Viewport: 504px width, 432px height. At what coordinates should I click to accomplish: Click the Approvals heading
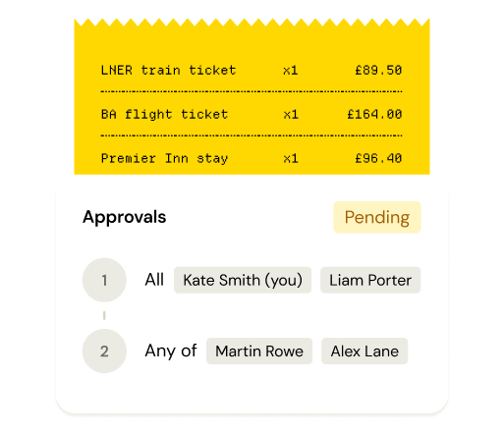[125, 217]
